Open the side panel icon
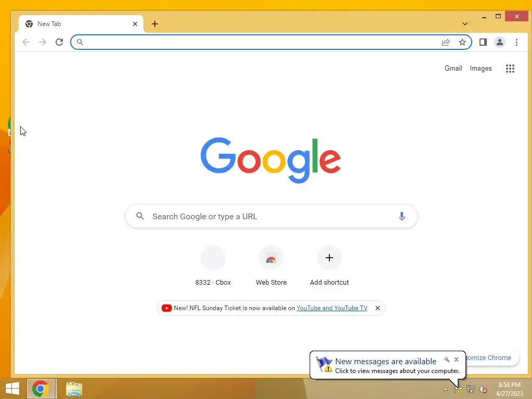 click(x=483, y=42)
